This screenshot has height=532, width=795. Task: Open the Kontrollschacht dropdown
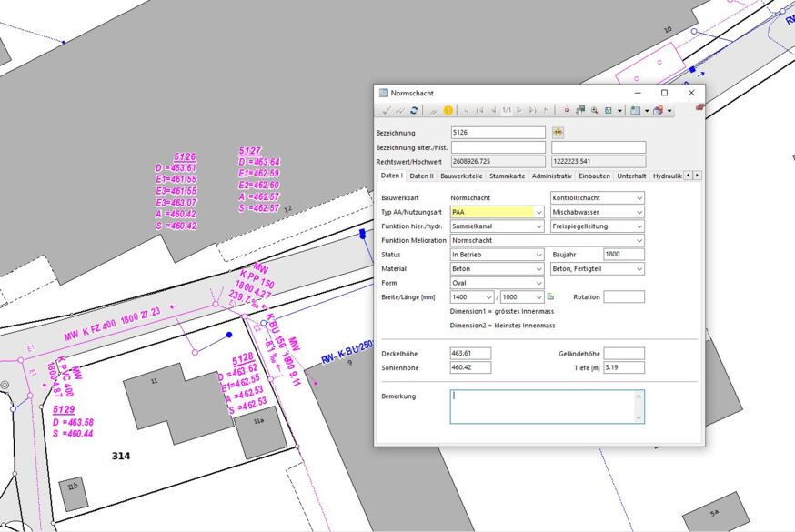pos(598,197)
